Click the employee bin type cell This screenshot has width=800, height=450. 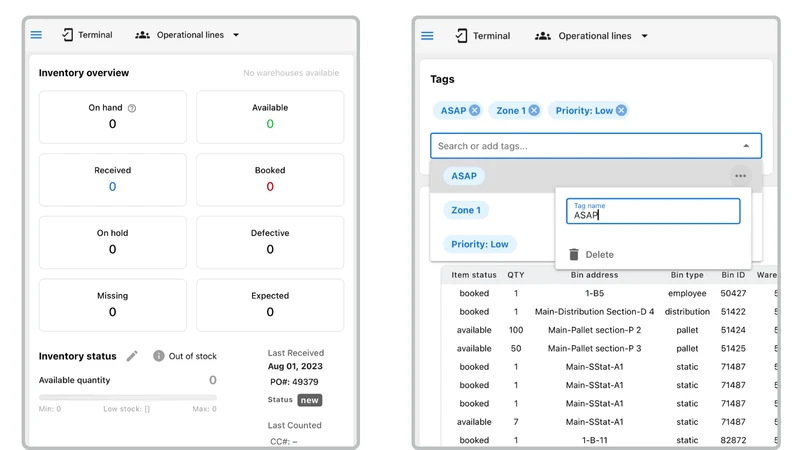(x=687, y=293)
